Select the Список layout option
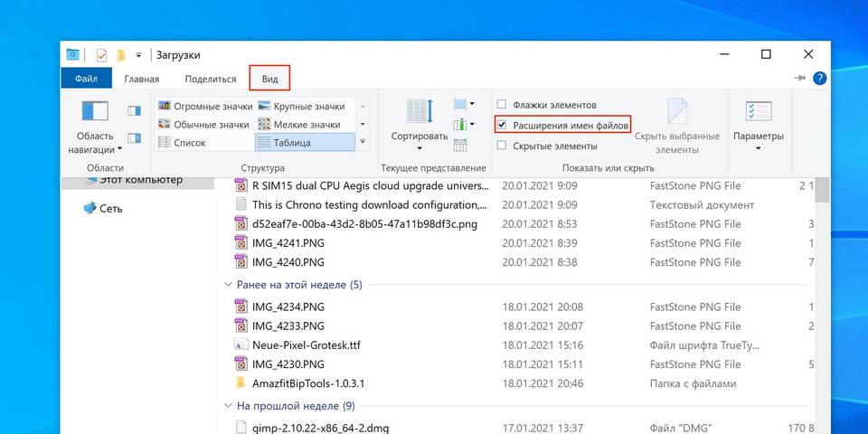 click(x=190, y=143)
